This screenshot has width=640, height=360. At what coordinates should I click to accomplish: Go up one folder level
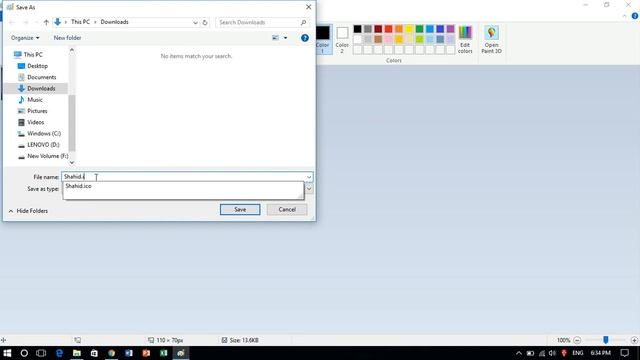point(46,22)
